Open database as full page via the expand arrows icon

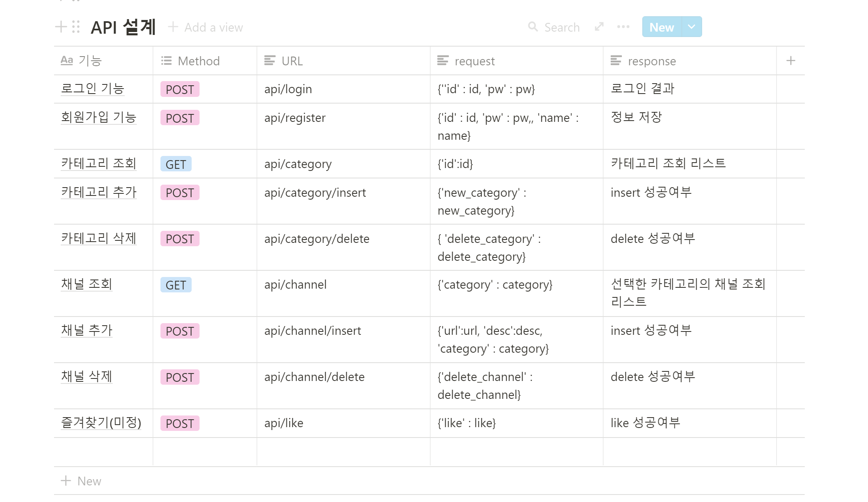[x=599, y=27]
